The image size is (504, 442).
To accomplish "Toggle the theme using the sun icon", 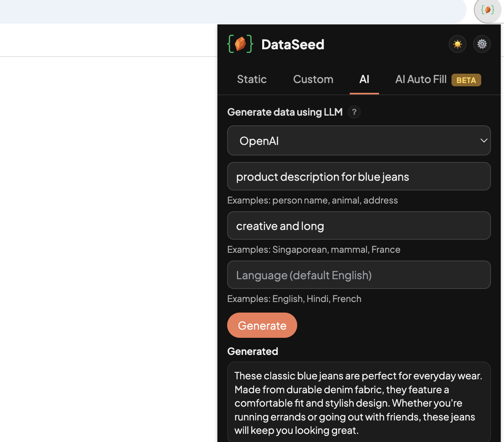I will coord(457,44).
